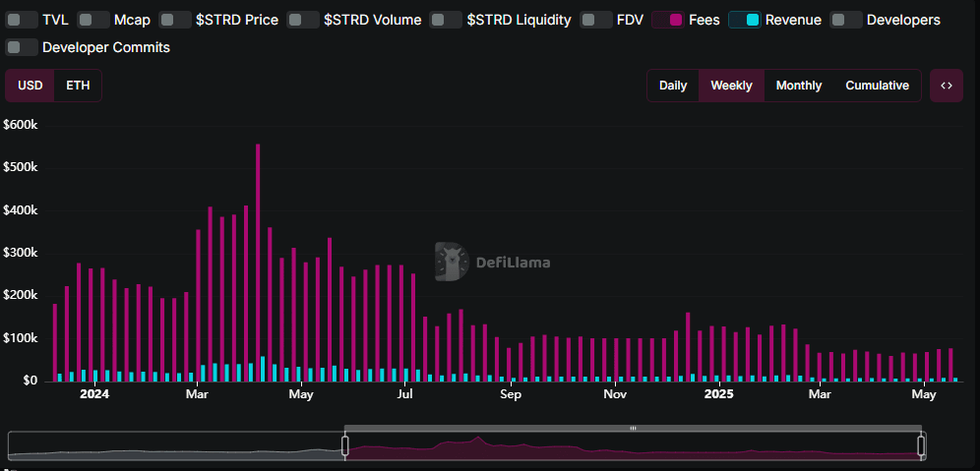980x471 pixels.
Task: Enable the Developers toggle
Action: [x=846, y=20]
